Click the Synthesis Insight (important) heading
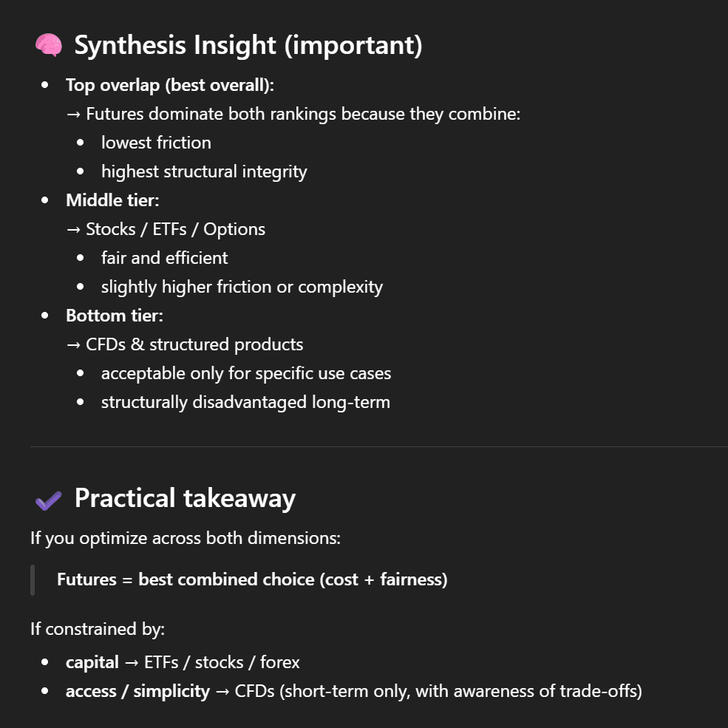Image resolution: width=728 pixels, height=728 pixels. [248, 46]
